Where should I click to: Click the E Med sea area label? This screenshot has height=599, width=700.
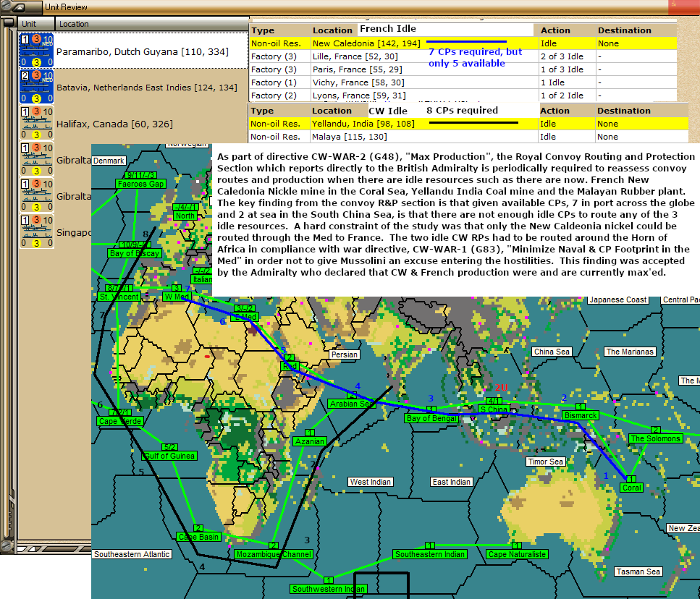pyautogui.click(x=246, y=317)
